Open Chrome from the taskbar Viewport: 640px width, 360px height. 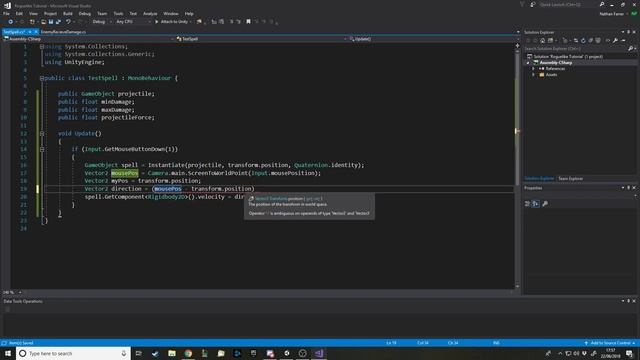coord(188,353)
